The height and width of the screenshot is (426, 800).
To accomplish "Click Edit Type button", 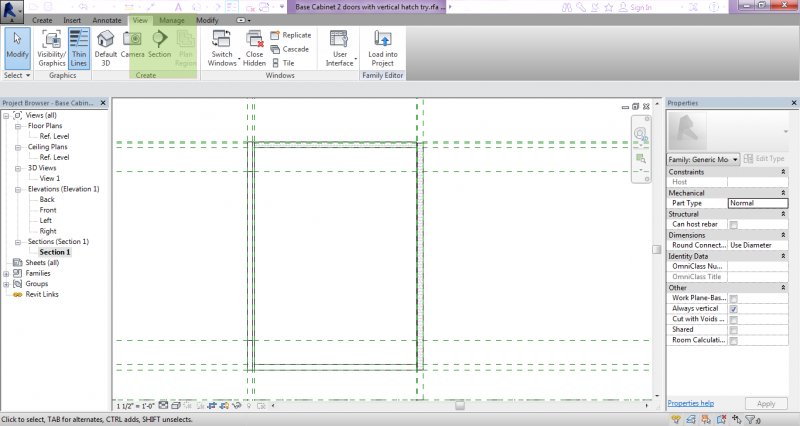I will click(764, 159).
